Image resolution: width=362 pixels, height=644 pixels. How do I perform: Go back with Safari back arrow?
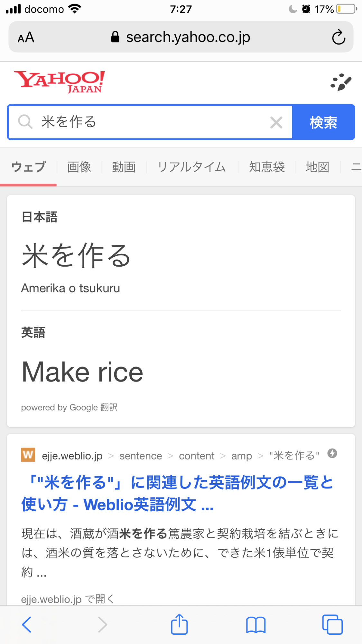pyautogui.click(x=27, y=625)
